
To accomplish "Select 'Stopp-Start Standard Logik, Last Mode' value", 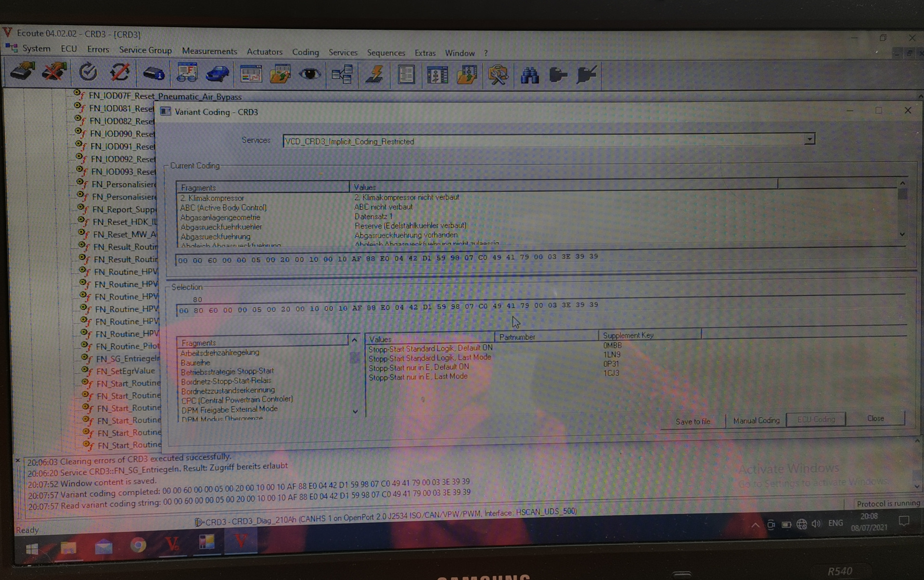I will click(430, 358).
